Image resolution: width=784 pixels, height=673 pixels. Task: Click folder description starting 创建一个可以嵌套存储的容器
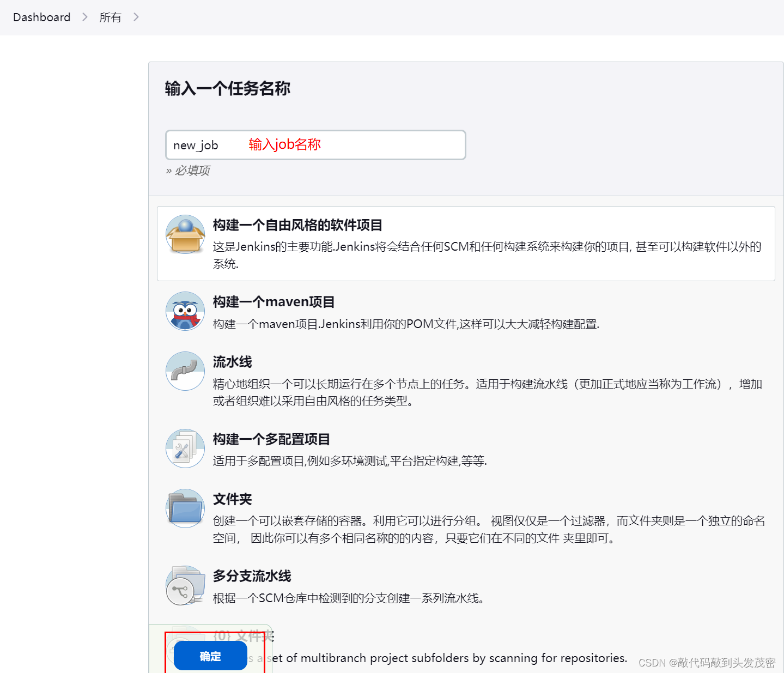point(489,530)
